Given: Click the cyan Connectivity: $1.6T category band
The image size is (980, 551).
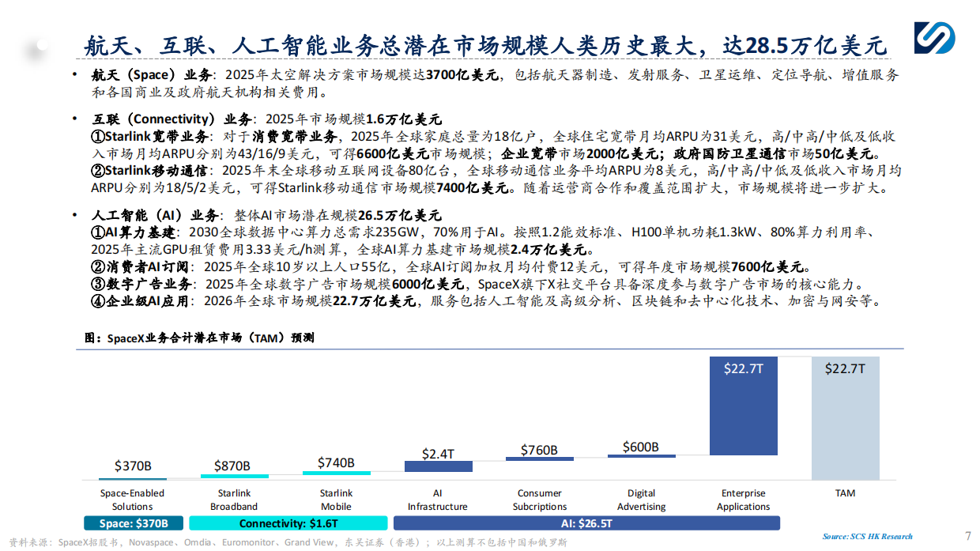Looking at the screenshot, I should tap(288, 523).
